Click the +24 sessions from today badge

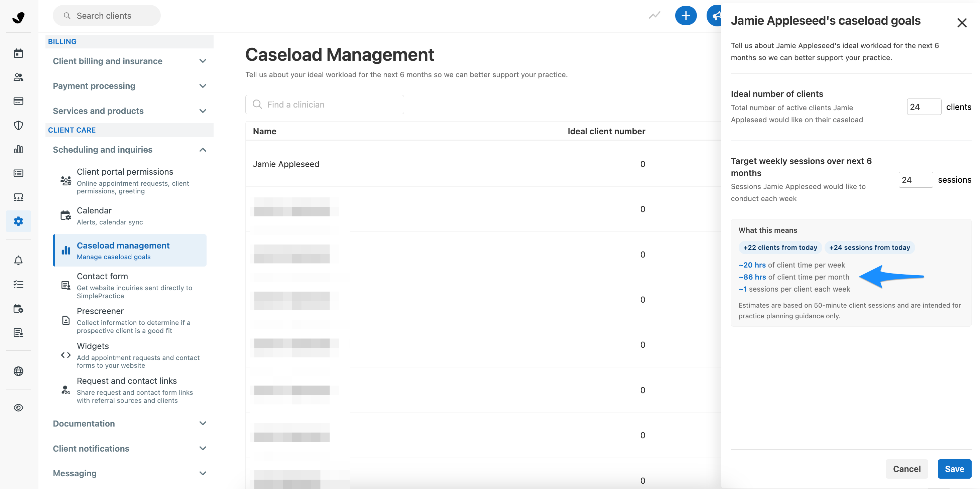tap(869, 248)
